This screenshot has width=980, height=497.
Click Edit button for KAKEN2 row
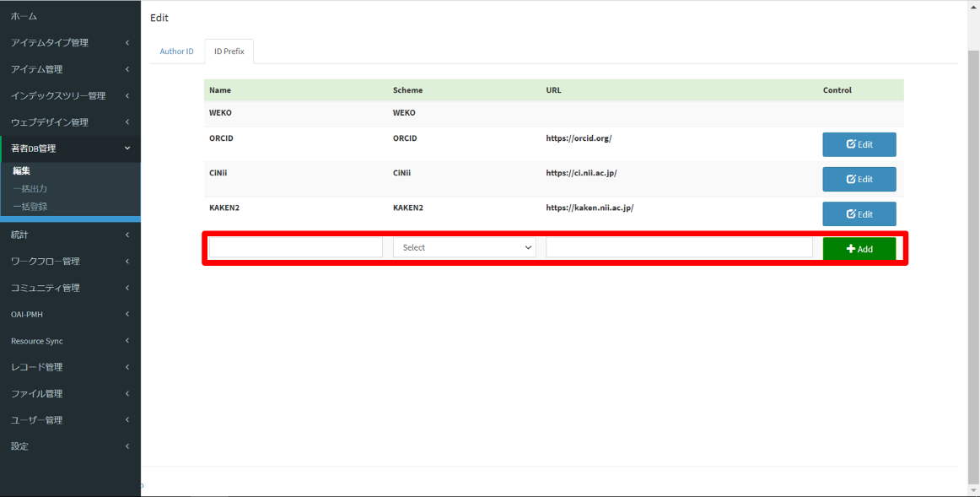[x=859, y=213]
